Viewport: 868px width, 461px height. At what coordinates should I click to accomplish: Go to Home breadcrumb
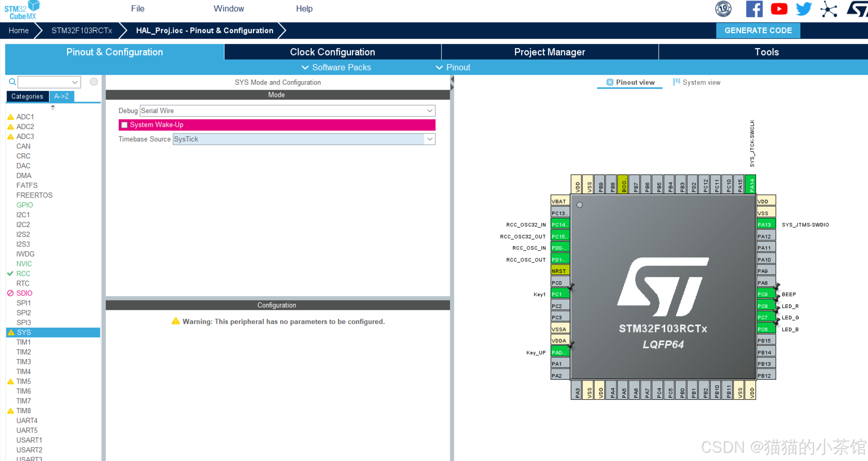(19, 30)
